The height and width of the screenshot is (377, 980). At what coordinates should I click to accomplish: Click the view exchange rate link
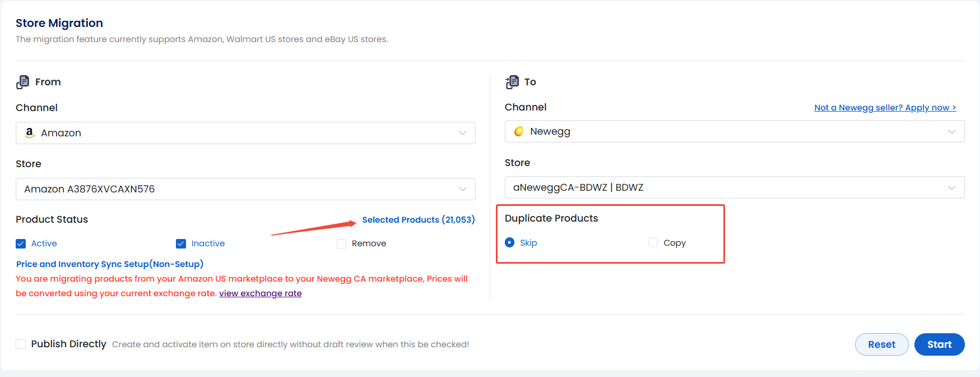point(260,293)
